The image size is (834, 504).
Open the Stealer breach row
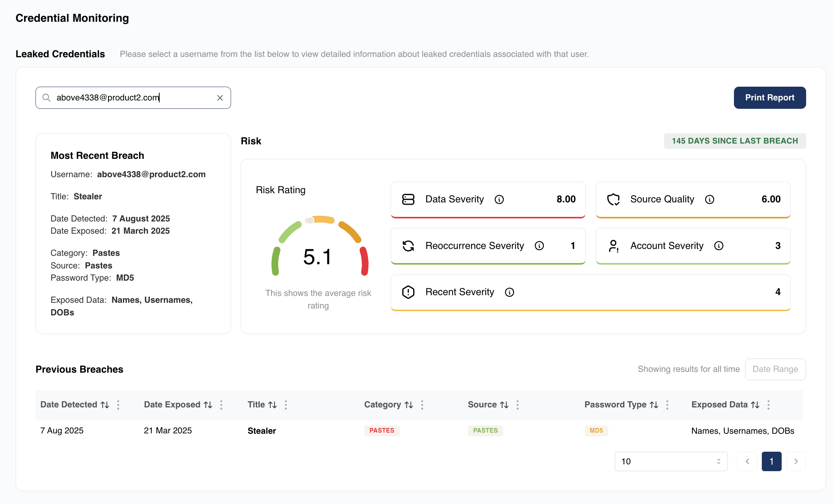(x=419, y=431)
